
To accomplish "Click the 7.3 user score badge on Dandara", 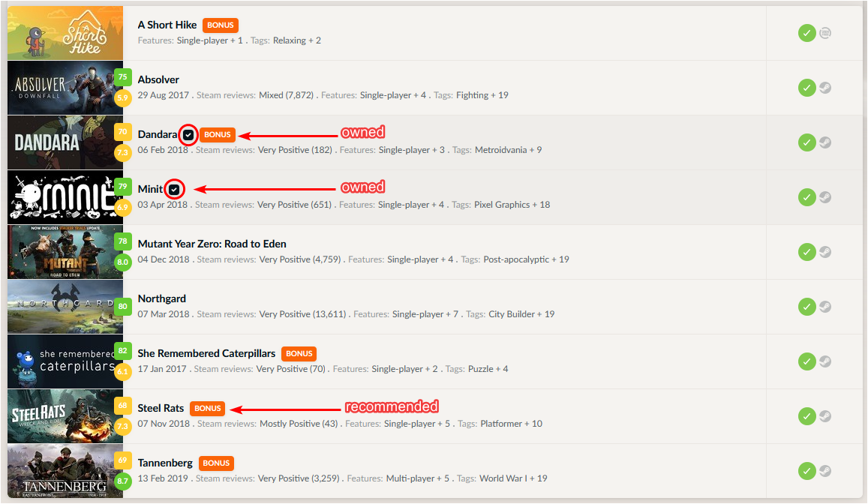I will click(x=123, y=153).
